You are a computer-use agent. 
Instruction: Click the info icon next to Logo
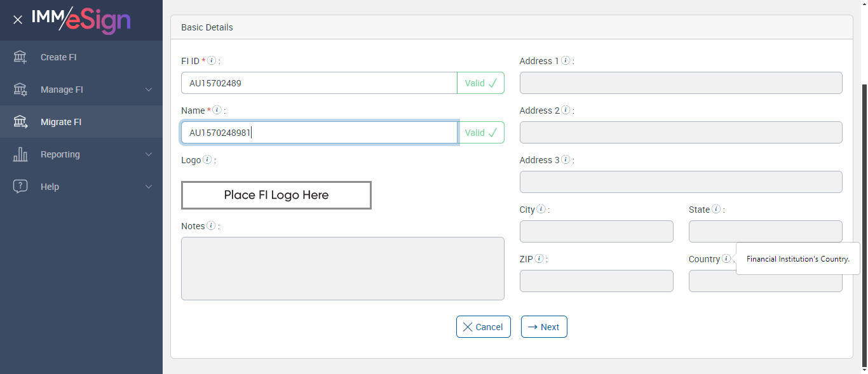[x=207, y=160]
